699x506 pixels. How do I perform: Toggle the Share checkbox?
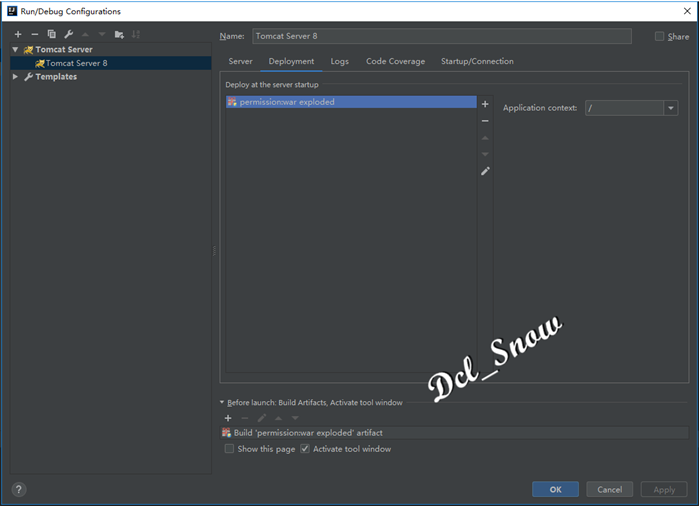pos(659,37)
